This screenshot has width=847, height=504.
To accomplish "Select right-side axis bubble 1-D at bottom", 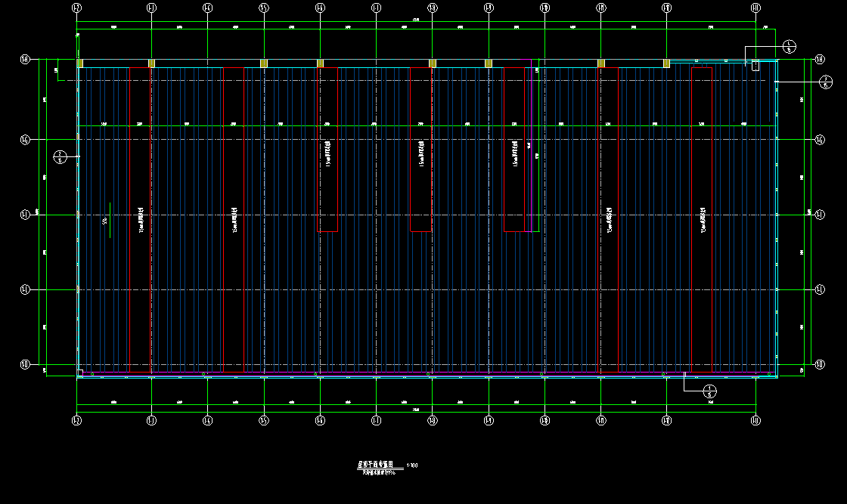I will pos(820,364).
